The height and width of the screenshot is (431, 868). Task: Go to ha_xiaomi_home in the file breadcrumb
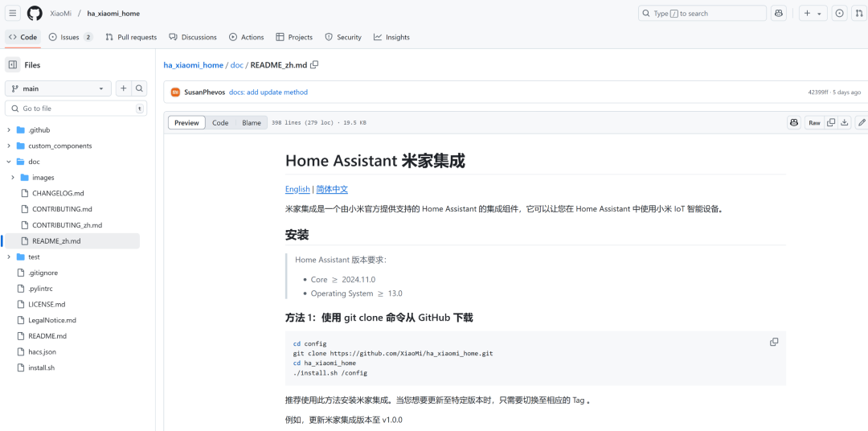coord(193,65)
